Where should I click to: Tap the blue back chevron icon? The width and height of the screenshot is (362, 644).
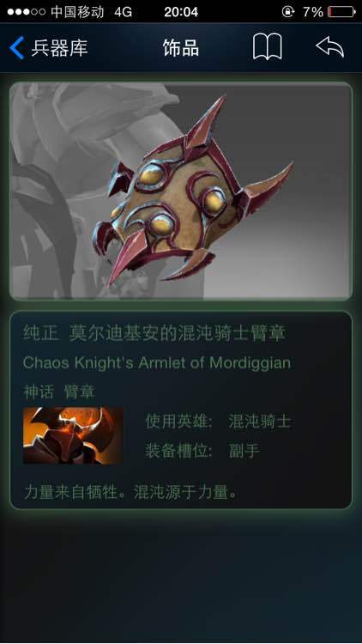point(17,47)
